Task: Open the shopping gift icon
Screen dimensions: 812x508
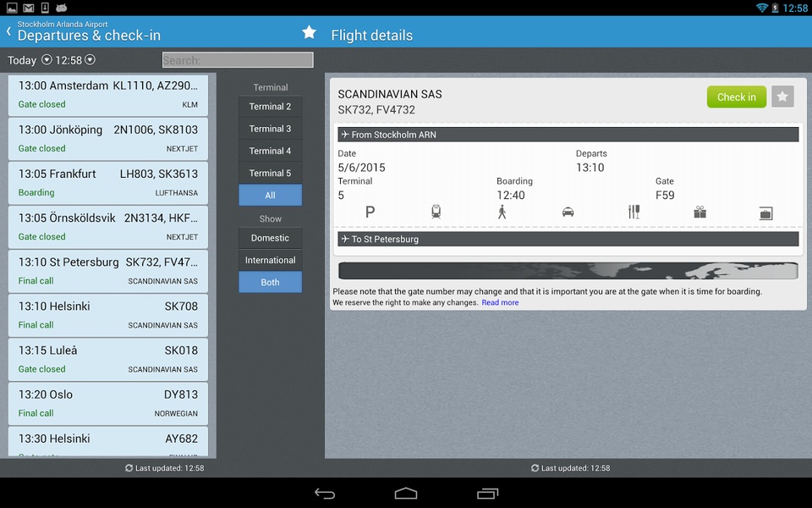Action: [x=700, y=212]
